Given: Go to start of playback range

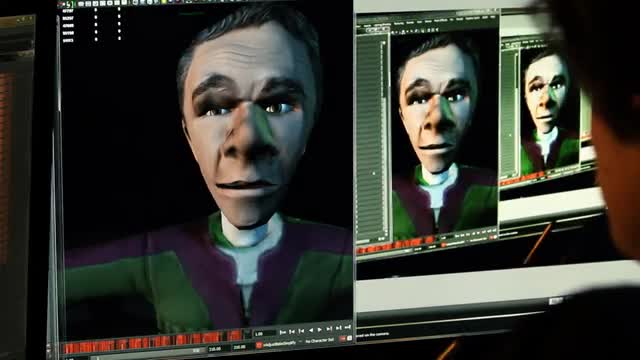Looking at the screenshot, I should (282, 332).
